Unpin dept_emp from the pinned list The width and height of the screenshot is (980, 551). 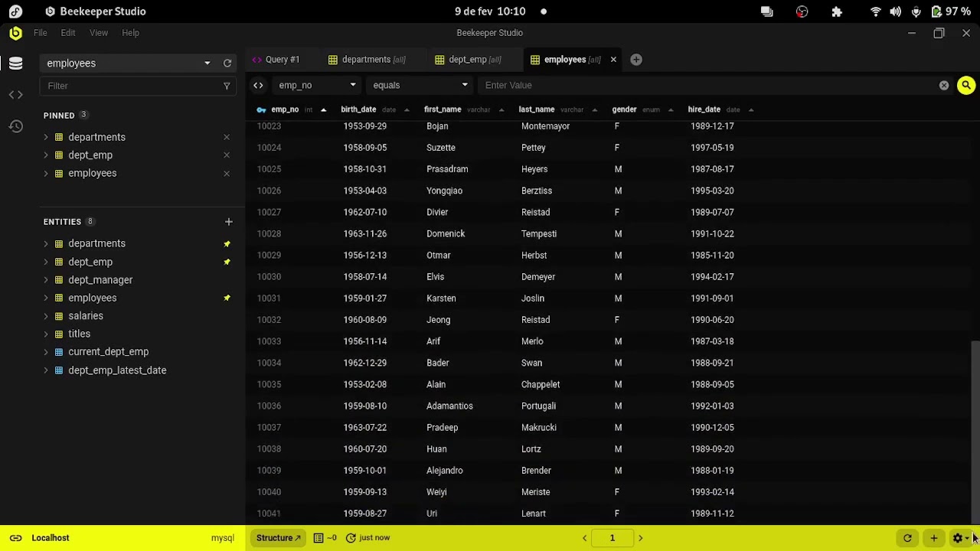pyautogui.click(x=227, y=155)
